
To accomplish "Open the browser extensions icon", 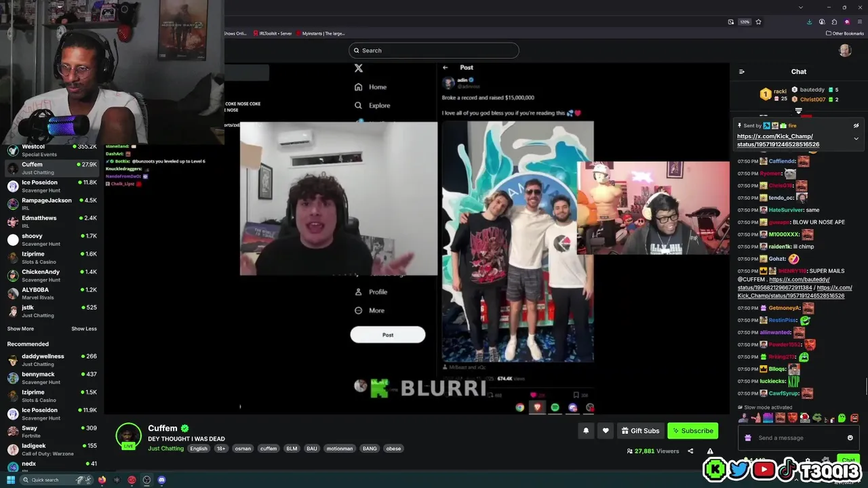I will pyautogui.click(x=834, y=22).
